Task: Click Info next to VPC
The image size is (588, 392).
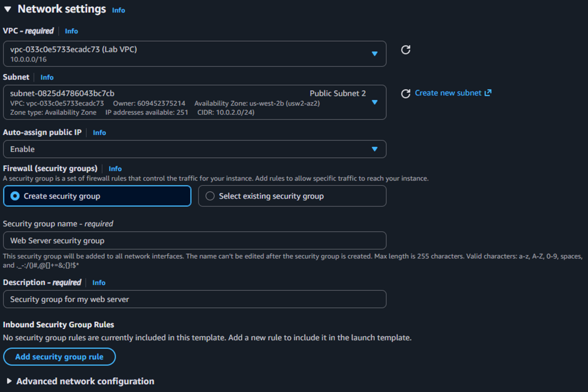Action: click(x=71, y=31)
